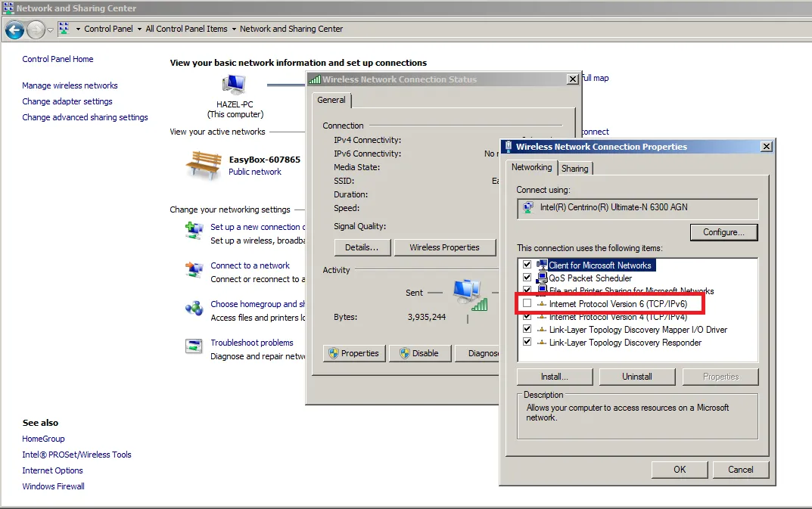Image resolution: width=812 pixels, height=509 pixels.
Task: Select the General tab in Status window
Action: 331,100
